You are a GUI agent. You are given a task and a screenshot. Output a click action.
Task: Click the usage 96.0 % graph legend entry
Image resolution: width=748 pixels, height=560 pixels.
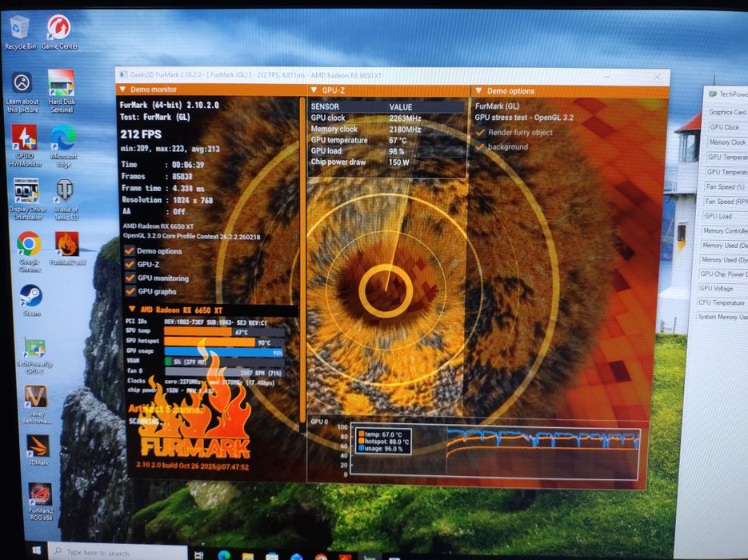coord(381,448)
